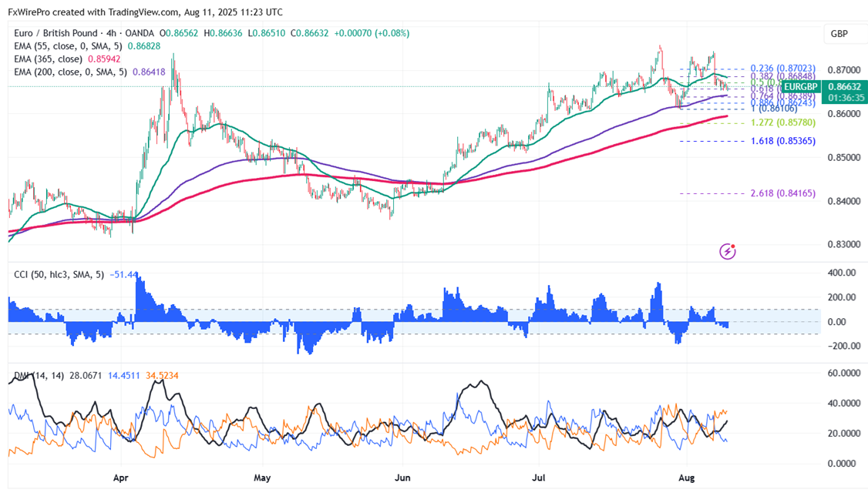Click the EMA 365 value 0.85942
Viewport: 868px width, 496px height.
pos(104,59)
